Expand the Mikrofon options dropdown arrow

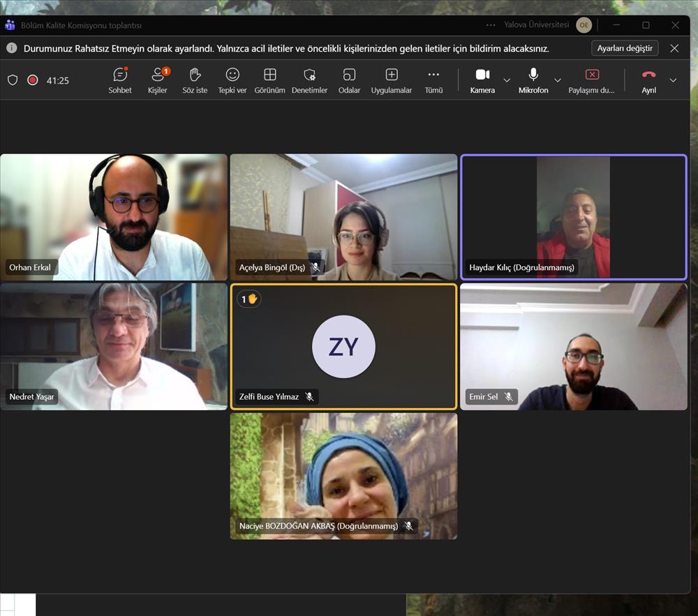click(558, 80)
